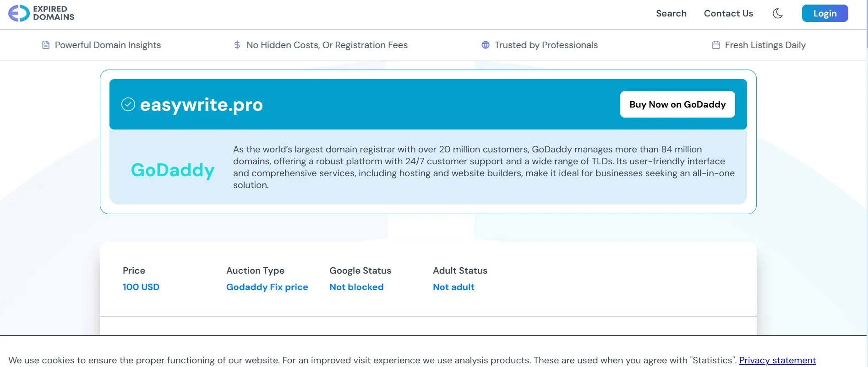
Task: Click Buy Now on GoDaddy button
Action: point(677,104)
